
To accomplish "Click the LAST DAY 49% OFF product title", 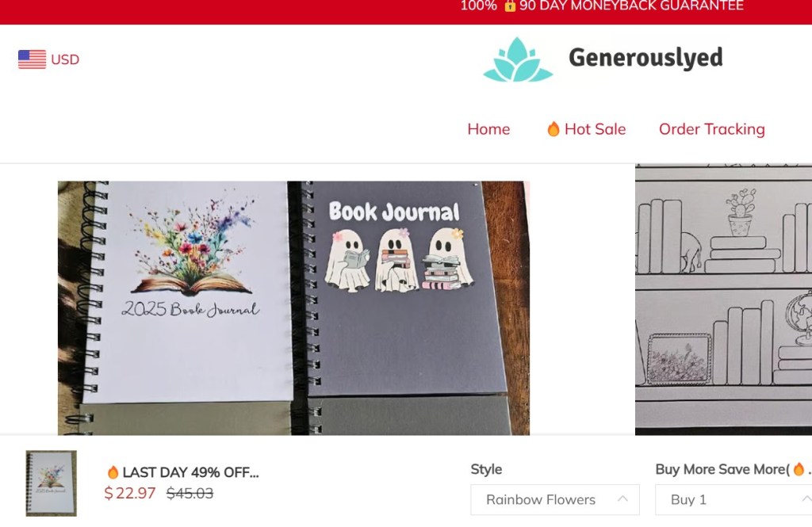I will click(183, 472).
